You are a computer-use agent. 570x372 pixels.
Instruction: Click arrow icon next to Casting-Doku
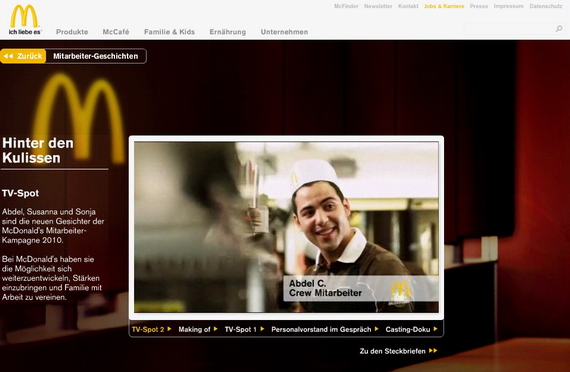tap(435, 329)
